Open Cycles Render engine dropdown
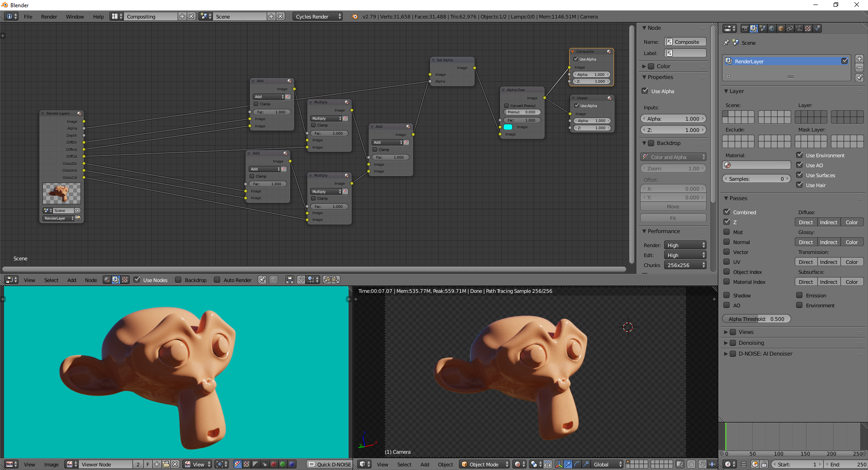 click(318, 16)
